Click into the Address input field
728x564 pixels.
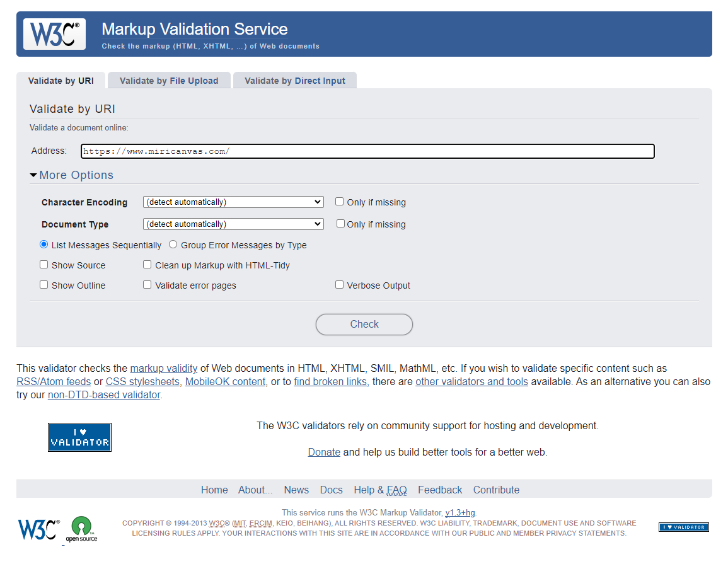pos(367,151)
